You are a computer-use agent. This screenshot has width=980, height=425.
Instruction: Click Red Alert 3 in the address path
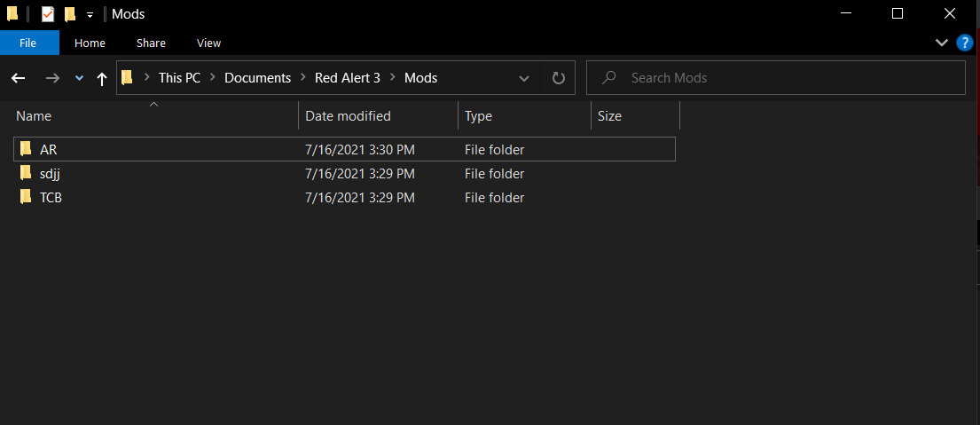click(x=347, y=78)
